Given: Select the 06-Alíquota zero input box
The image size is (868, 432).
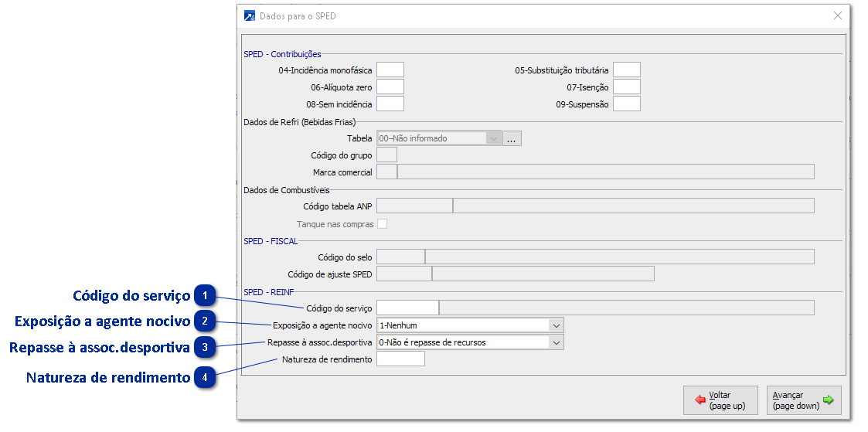Looking at the screenshot, I should (x=390, y=87).
